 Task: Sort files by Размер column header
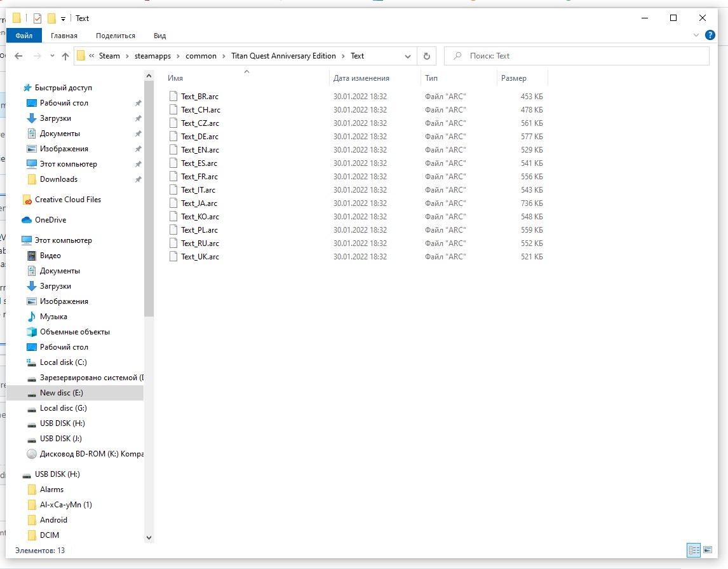pos(513,78)
